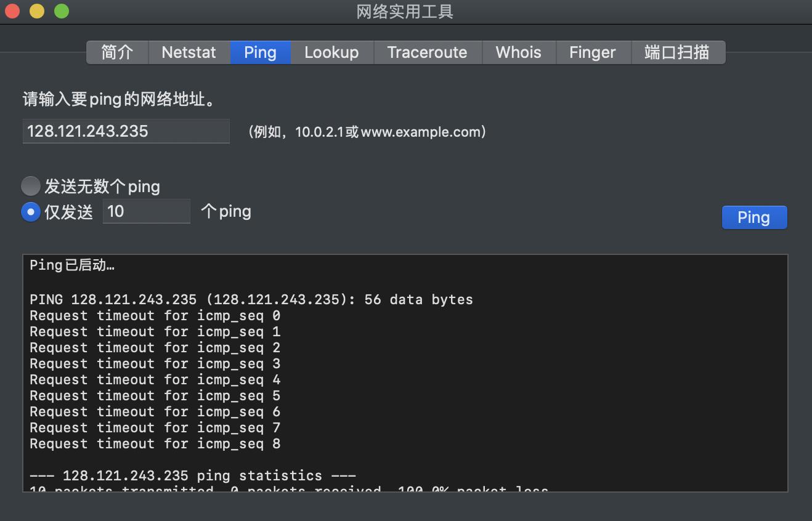Minimize the window with the yellow button
The height and width of the screenshot is (521, 812).
point(37,11)
